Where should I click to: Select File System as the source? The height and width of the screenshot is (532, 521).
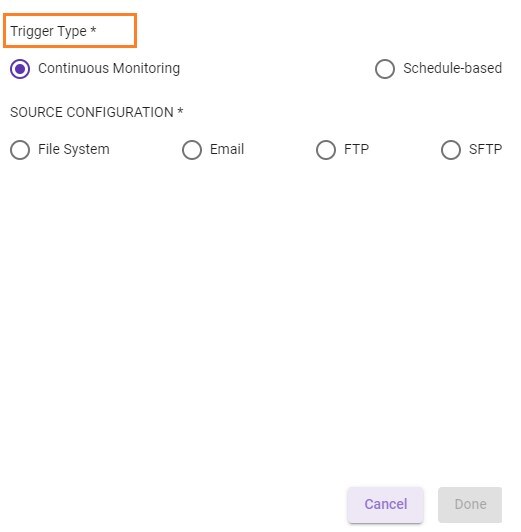(x=20, y=150)
